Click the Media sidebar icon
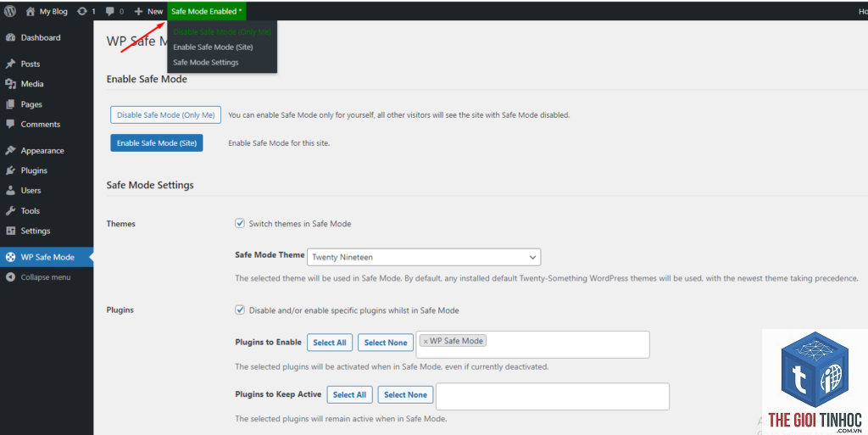The width and height of the screenshot is (868, 435). [x=10, y=84]
